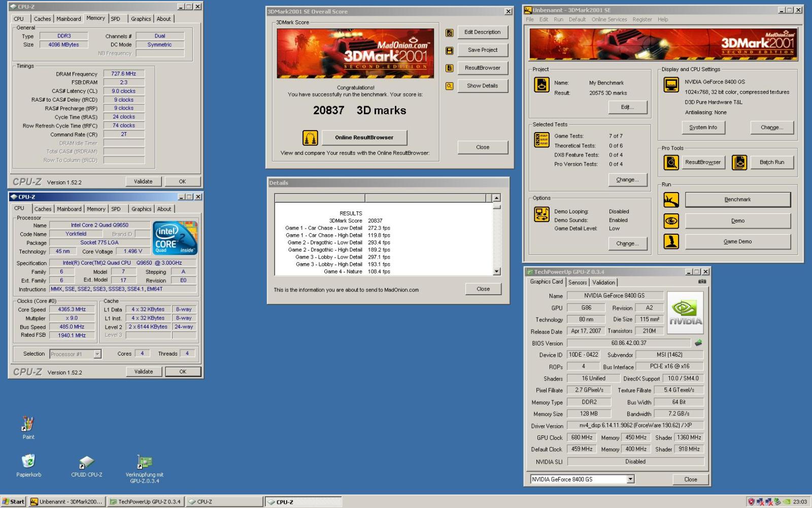Click the Batch Run icon
This screenshot has width=812, height=508.
coord(739,163)
